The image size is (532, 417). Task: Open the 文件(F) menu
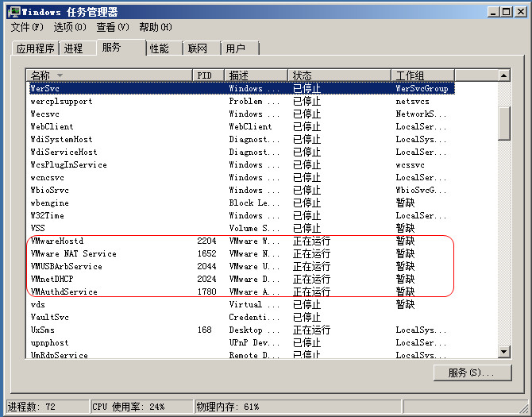point(27,28)
